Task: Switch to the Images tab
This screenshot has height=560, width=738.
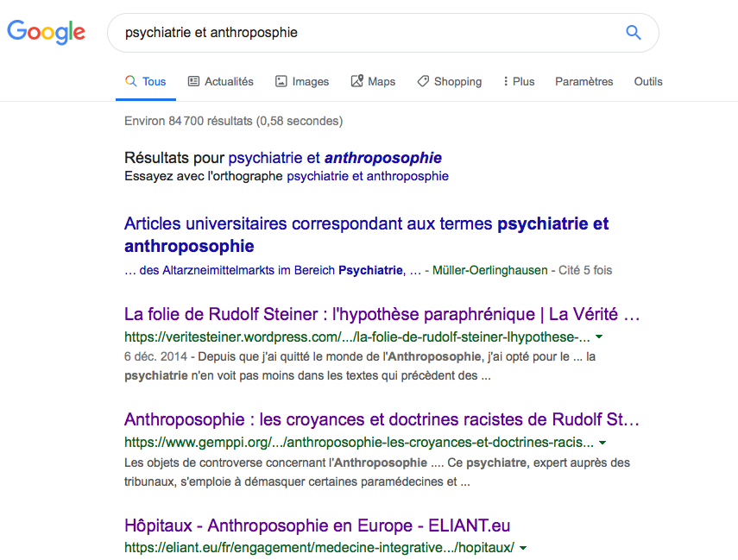Action: 301,81
